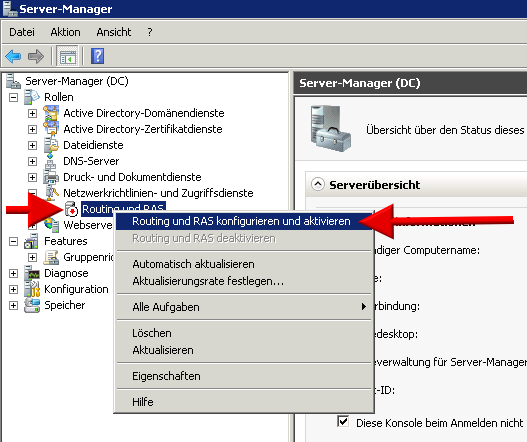Click the DNS-Server role icon
Viewport: 527px width, 442px height.
click(50, 161)
